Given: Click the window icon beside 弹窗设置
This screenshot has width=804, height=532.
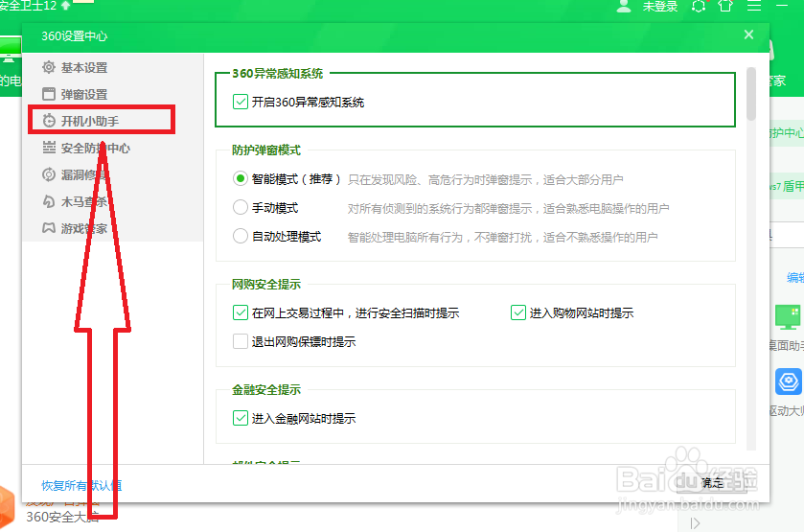Looking at the screenshot, I should 49,94.
